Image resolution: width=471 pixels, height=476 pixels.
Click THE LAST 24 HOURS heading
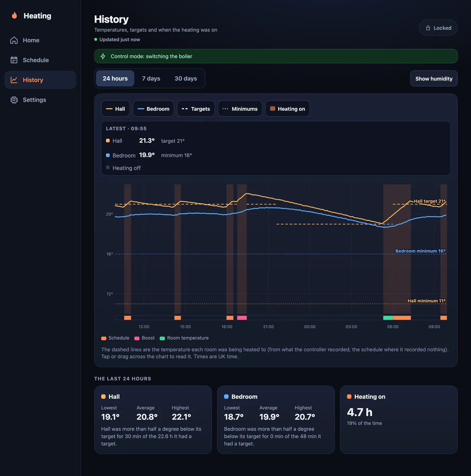[x=122, y=379]
